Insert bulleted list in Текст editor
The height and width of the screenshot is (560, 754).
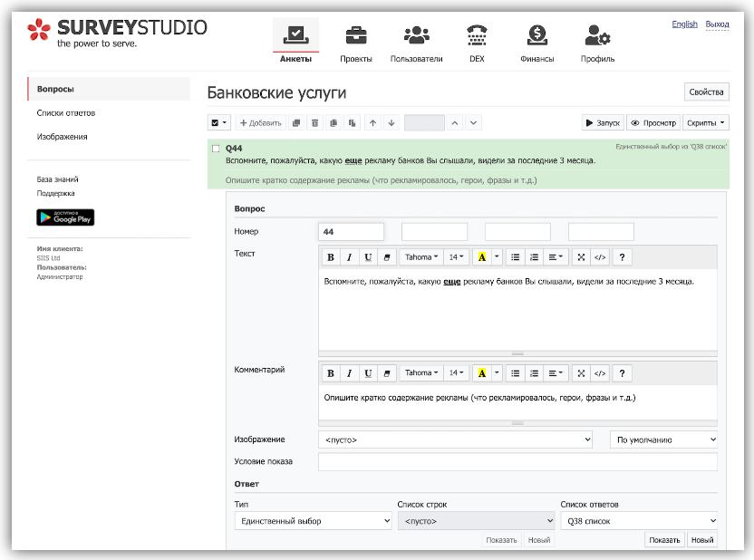(515, 257)
